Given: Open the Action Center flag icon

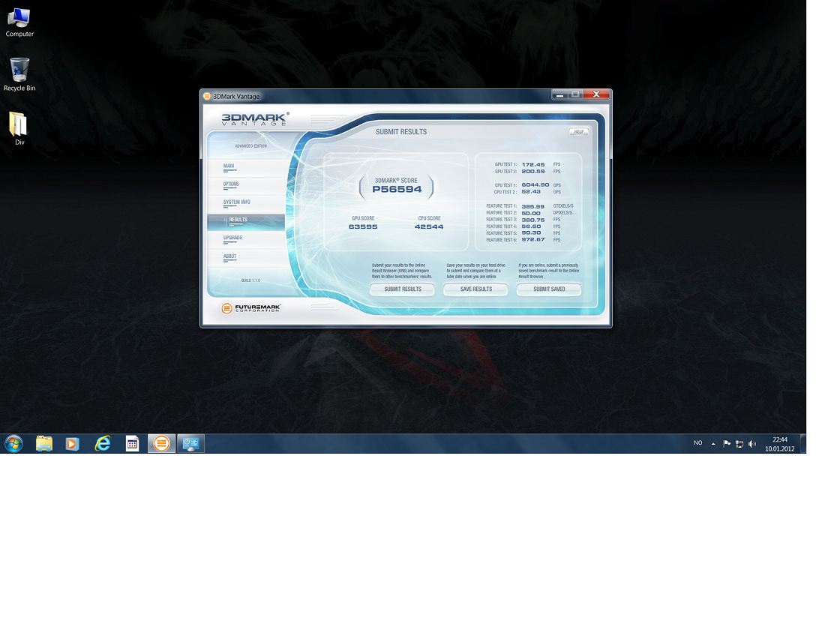Looking at the screenshot, I should click(x=727, y=443).
